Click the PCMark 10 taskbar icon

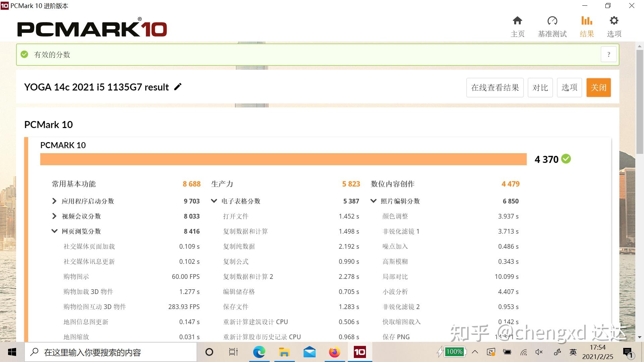coord(360,352)
